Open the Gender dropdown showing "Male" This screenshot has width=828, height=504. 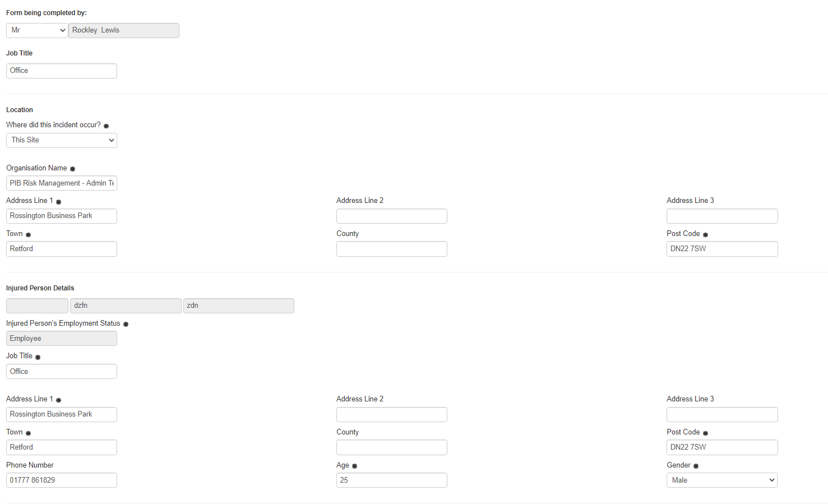721,480
